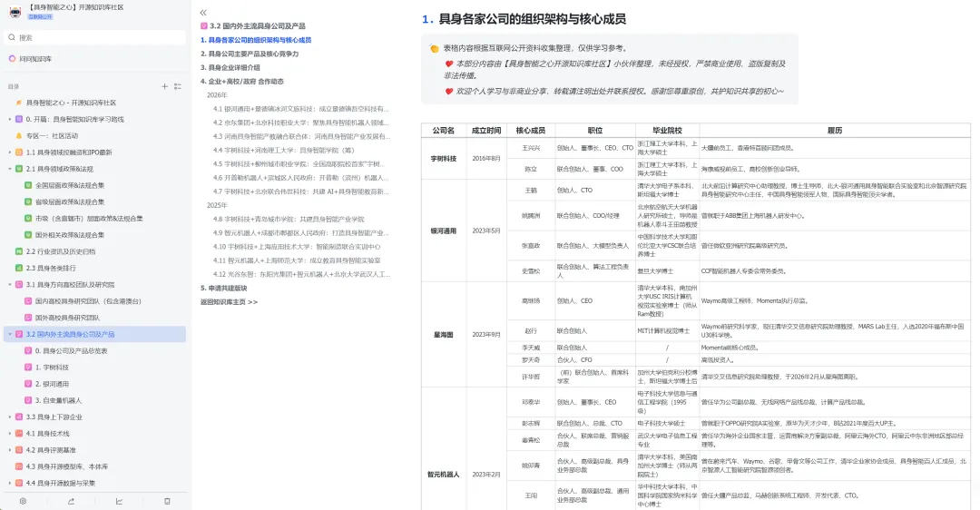Open 2. 银河通用 page in sidebar
Viewport: 980px width, 510px height.
[51, 384]
